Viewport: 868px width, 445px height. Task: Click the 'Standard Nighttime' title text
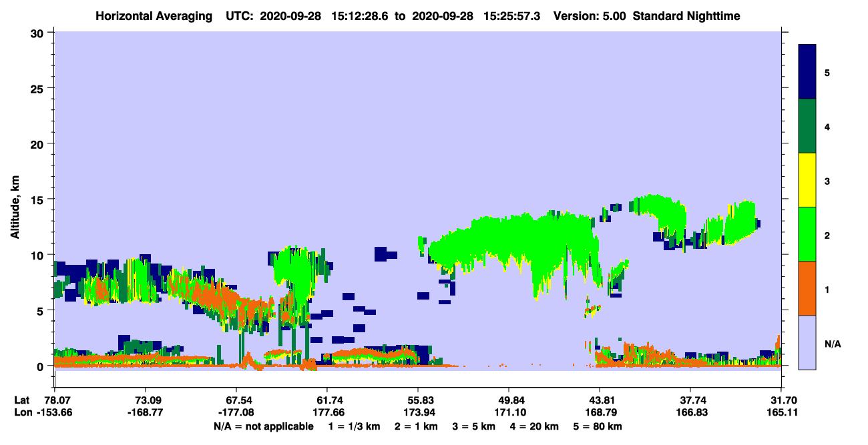tap(686, 16)
